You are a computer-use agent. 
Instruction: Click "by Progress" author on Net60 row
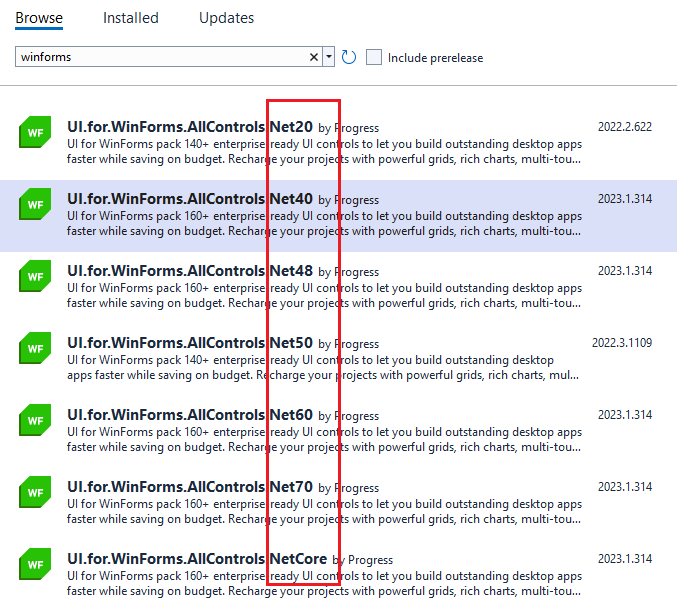[x=348, y=416]
